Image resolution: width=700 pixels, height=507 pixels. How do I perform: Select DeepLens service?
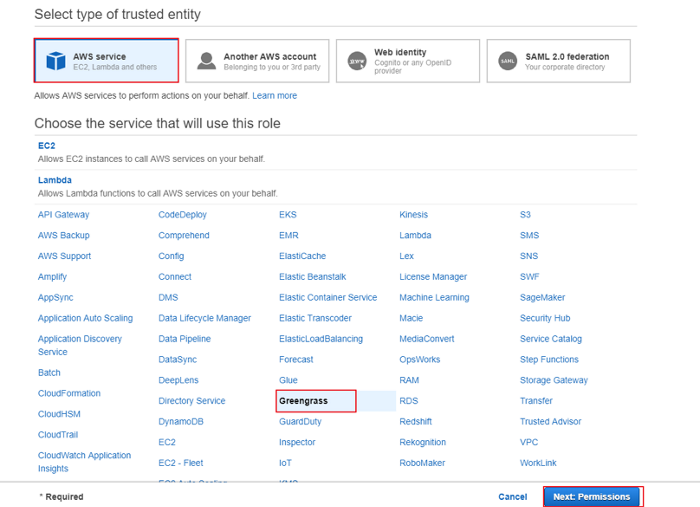coord(179,380)
